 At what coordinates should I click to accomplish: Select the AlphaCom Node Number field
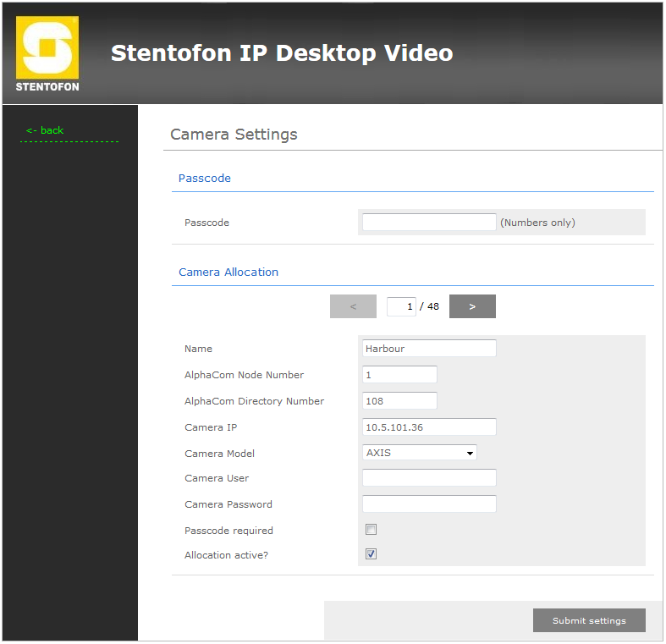point(399,375)
